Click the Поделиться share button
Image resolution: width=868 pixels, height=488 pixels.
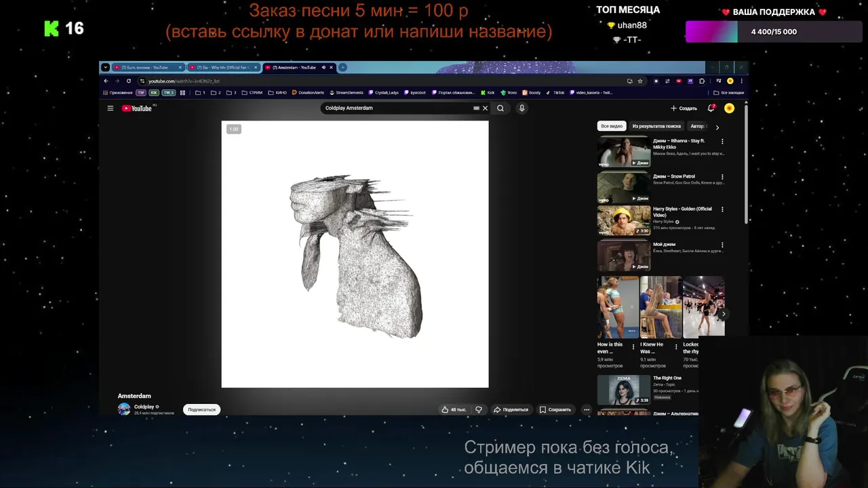[x=511, y=409]
